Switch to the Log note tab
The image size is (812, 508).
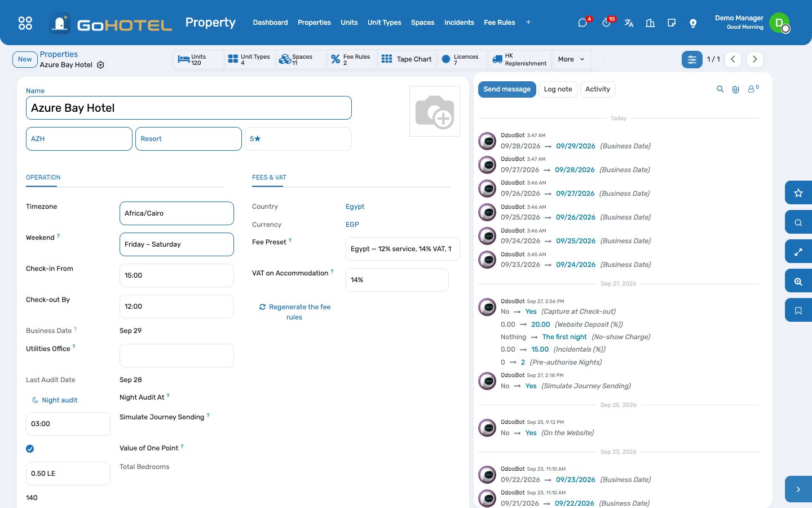pos(558,89)
